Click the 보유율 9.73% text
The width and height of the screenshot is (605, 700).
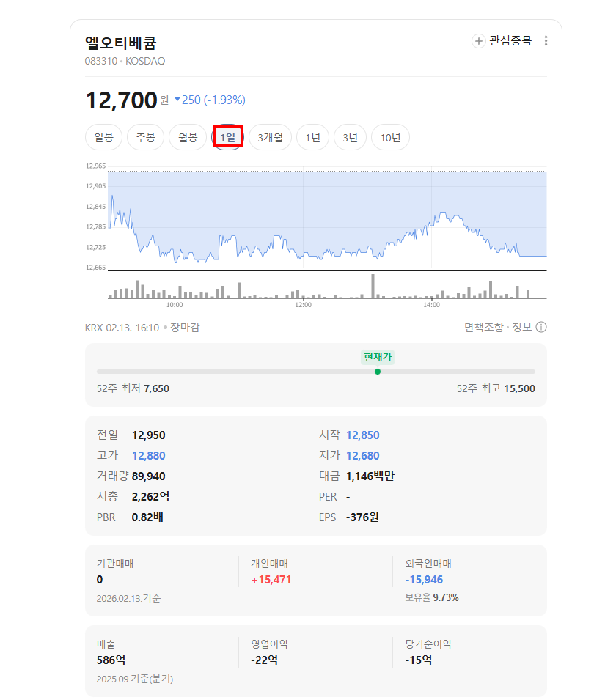tap(432, 598)
